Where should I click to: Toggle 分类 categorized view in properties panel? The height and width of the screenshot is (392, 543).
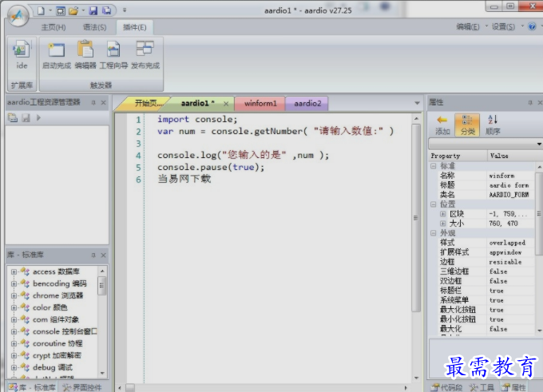click(468, 125)
